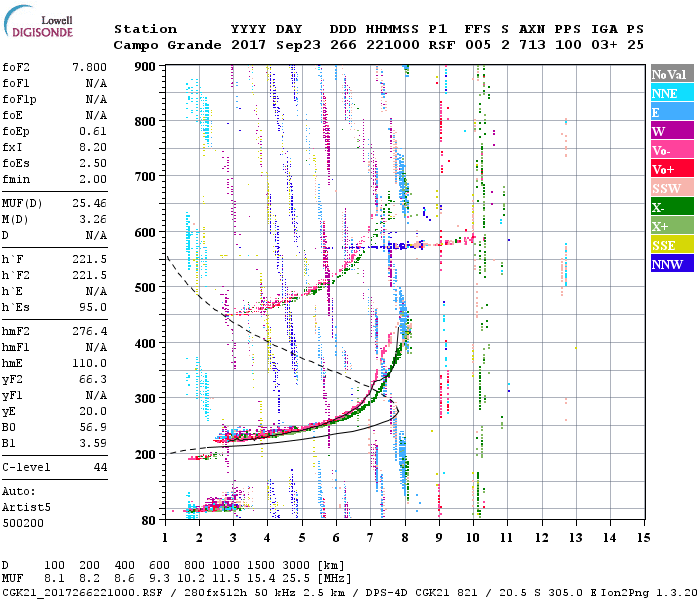Select the SSE yellow legend swatch
The width and height of the screenshot is (700, 600).
click(x=672, y=245)
